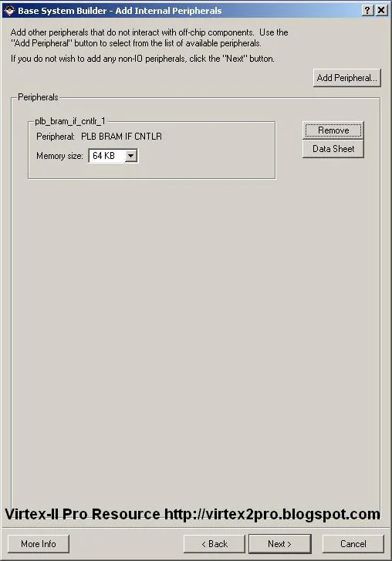Click the Memory size label
392x561 pixels.
(59, 156)
